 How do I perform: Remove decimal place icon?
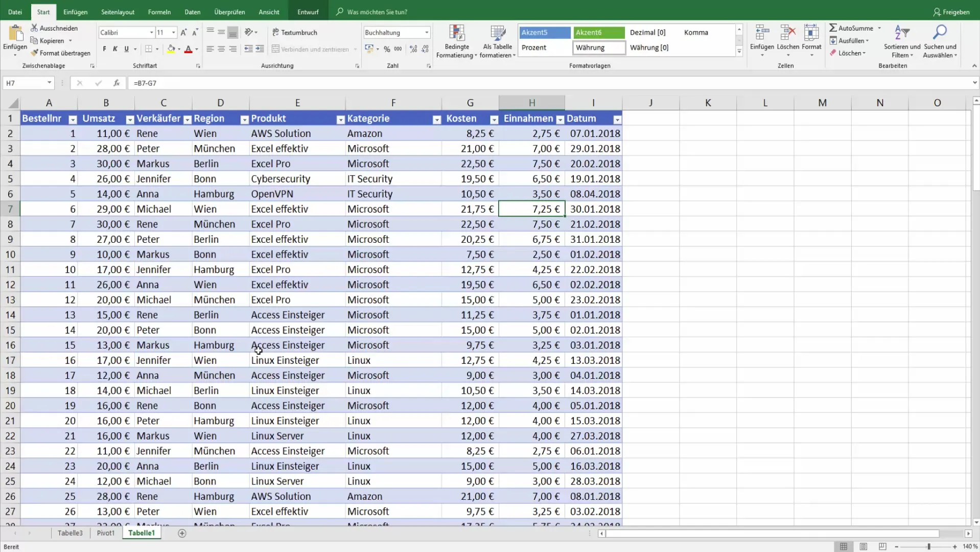pyautogui.click(x=425, y=49)
